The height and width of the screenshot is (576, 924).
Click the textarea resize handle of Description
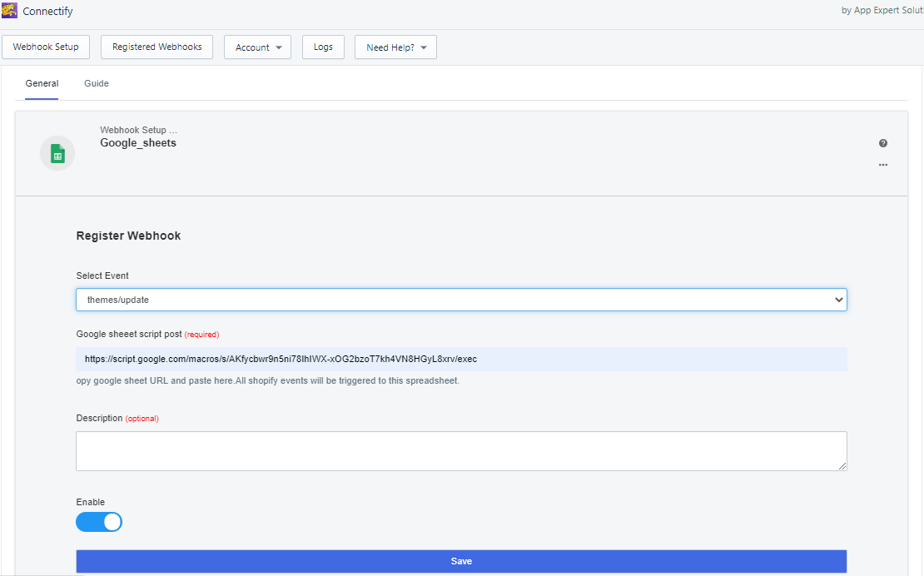842,466
